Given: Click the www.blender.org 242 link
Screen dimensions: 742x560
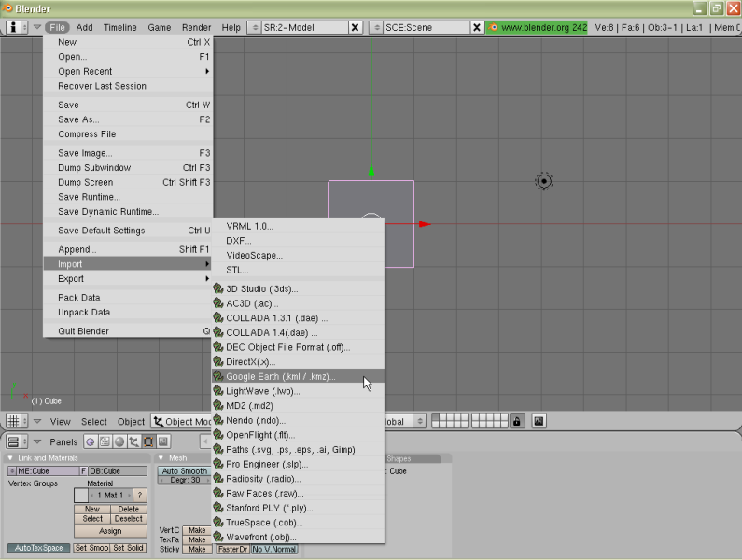Looking at the screenshot, I should [x=544, y=27].
